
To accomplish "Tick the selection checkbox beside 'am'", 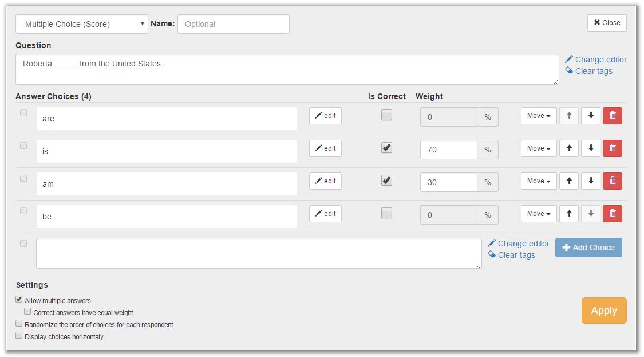I will [x=23, y=178].
